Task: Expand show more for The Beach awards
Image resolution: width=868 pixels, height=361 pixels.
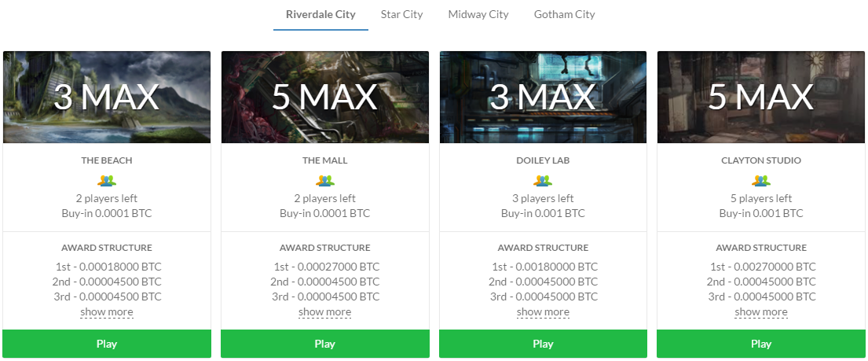Action: 107,312
